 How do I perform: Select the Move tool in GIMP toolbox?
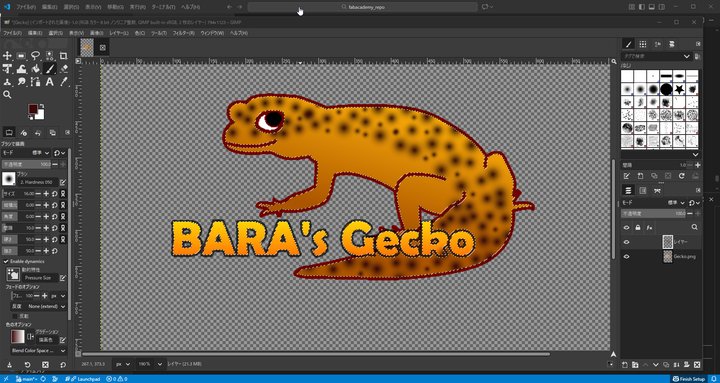7,56
